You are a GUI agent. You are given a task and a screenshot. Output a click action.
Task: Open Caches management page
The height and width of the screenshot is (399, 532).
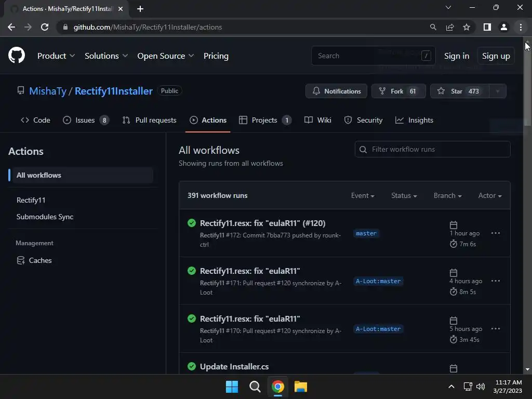click(34, 260)
